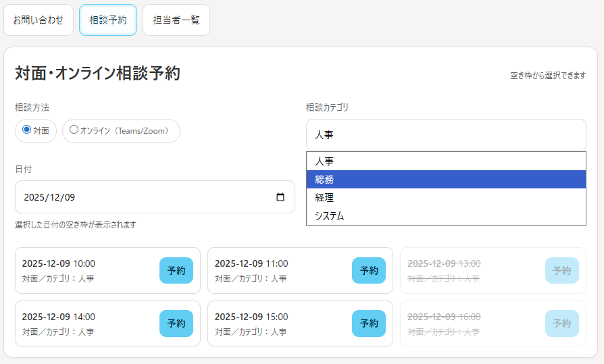This screenshot has width=604, height=364.
Task: Click 予約 for the 10:00 slot
Action: pyautogui.click(x=176, y=270)
